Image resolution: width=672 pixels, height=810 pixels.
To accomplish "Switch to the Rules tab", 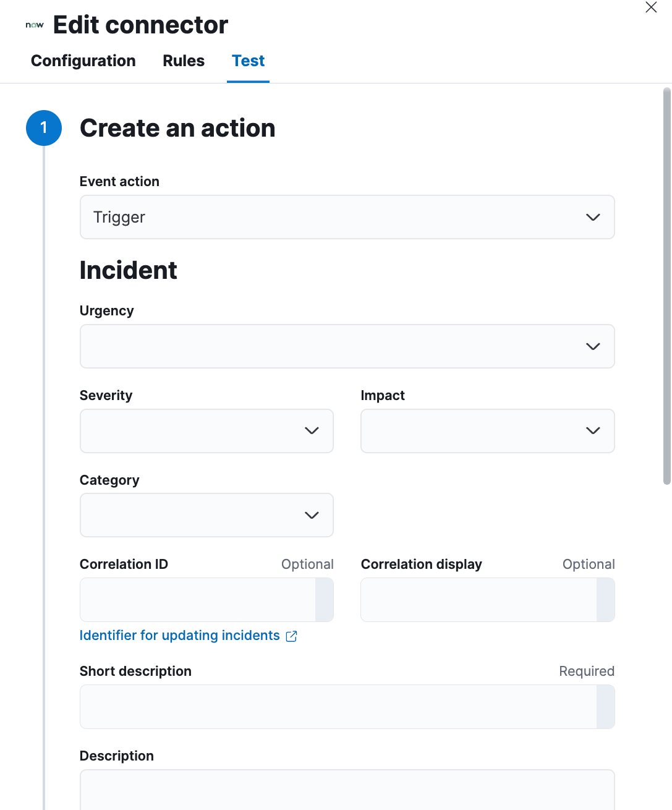I will pos(183,61).
